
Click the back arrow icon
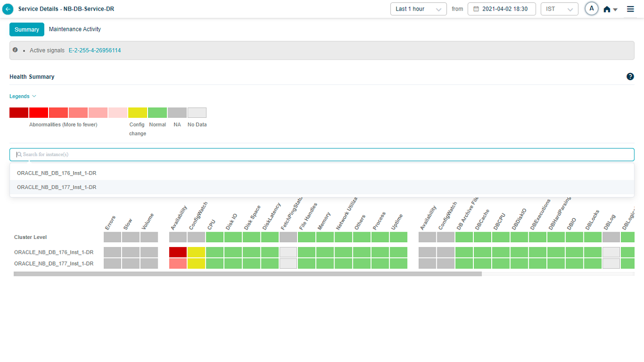click(8, 9)
